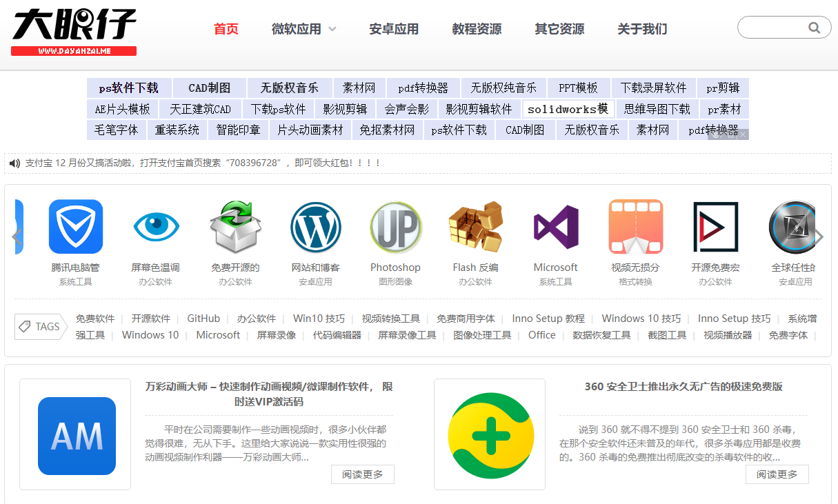
Task: Click the pr素材 ad link
Action: 724,109
